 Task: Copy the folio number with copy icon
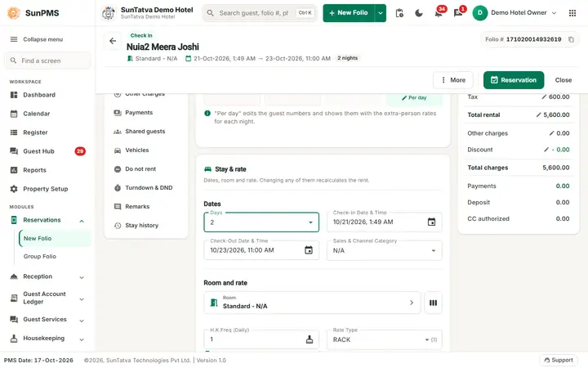click(571, 39)
